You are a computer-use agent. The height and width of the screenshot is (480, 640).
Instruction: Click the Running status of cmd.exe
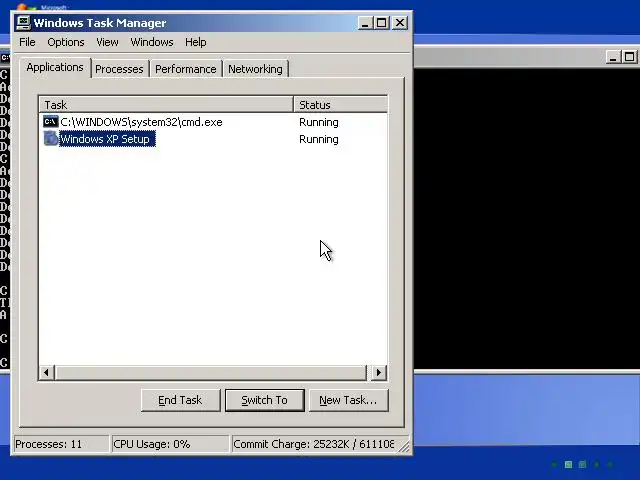pos(319,122)
